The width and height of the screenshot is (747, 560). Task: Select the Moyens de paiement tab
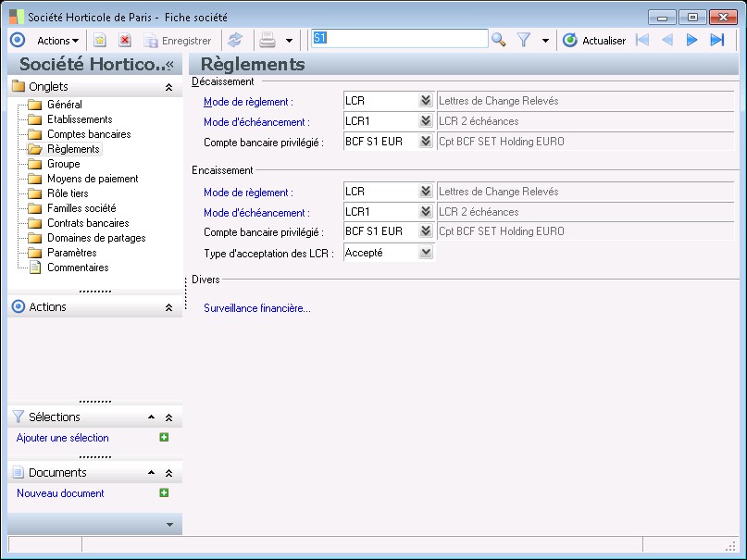click(x=93, y=179)
